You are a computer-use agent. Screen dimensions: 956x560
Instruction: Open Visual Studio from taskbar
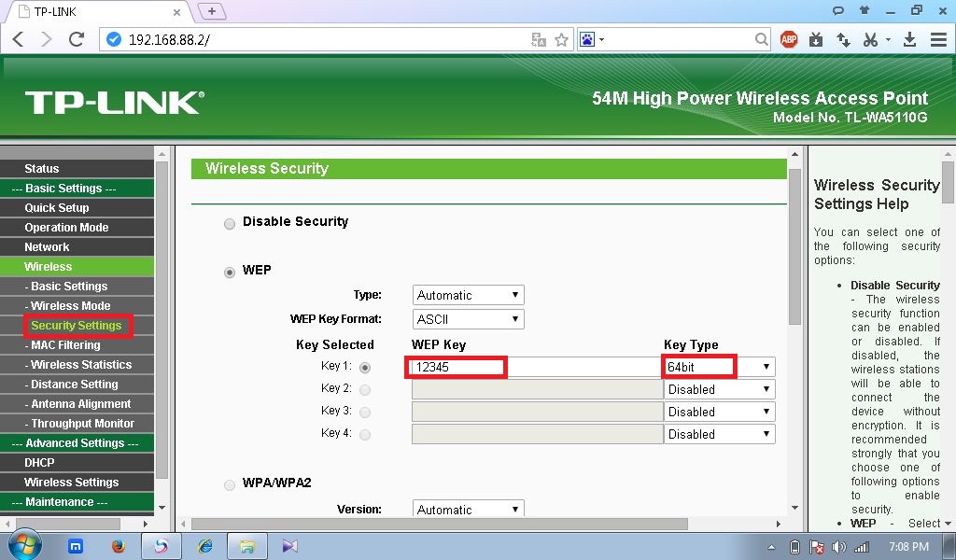coord(289,546)
